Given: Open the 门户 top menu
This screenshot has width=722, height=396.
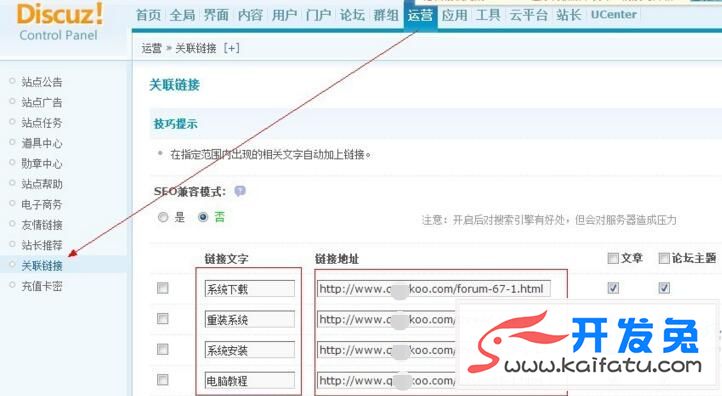Looking at the screenshot, I should (x=319, y=15).
